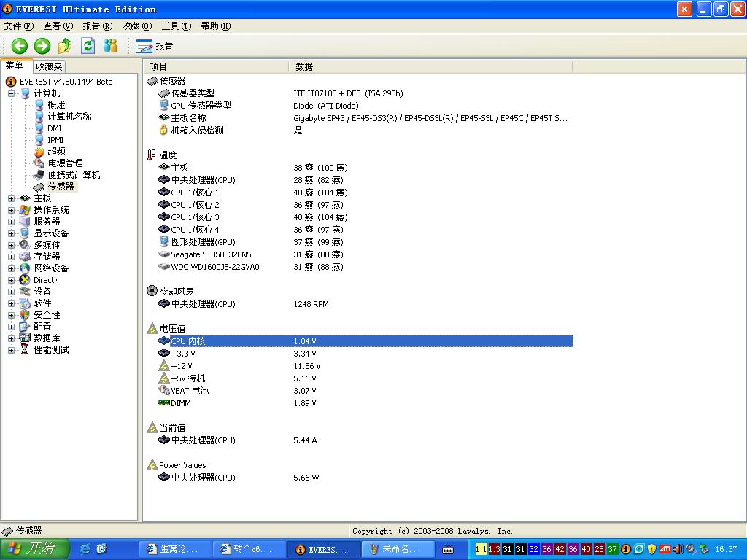Click the green 37 temperature tray indicator
The width and height of the screenshot is (747, 560).
tap(612, 549)
